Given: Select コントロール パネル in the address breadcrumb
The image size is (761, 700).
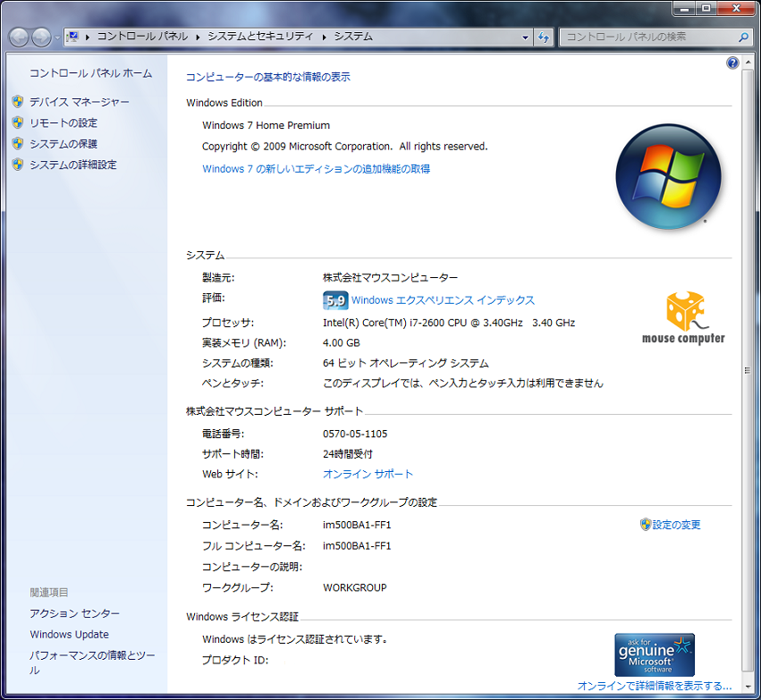Looking at the screenshot, I should [142, 37].
